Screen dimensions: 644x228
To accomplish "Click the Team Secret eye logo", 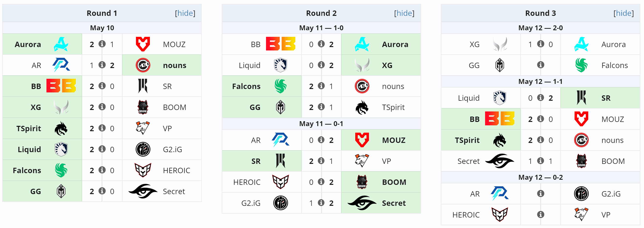I will coord(143,191).
